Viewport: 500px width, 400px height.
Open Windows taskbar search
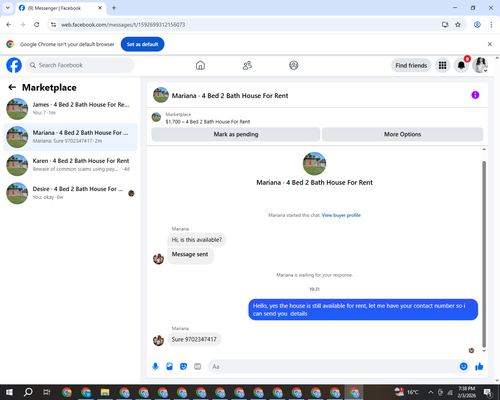click(28, 392)
